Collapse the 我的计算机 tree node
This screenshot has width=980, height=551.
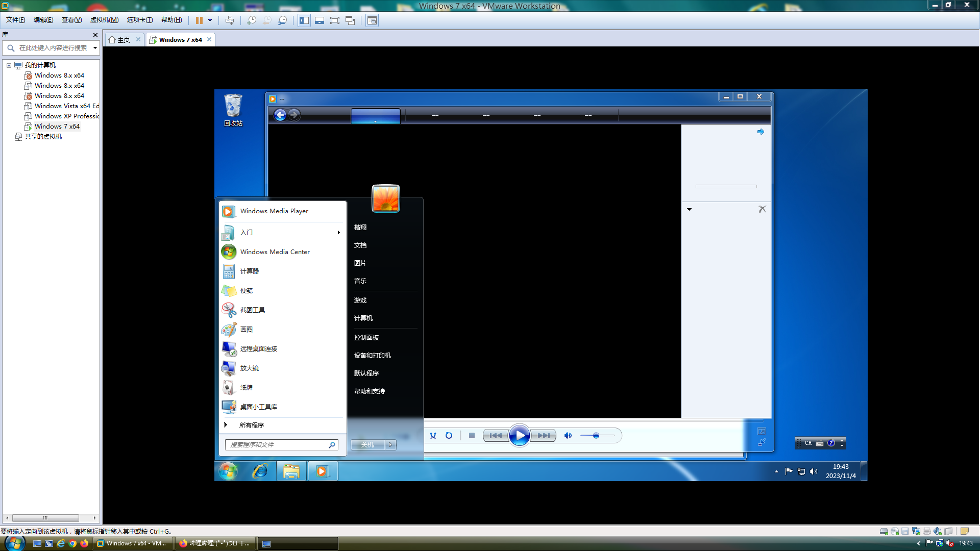[x=9, y=65]
